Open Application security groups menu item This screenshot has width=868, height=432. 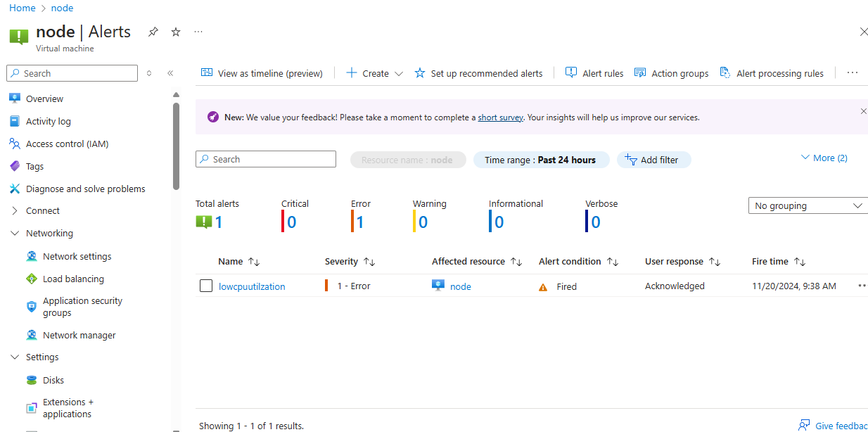(x=83, y=307)
